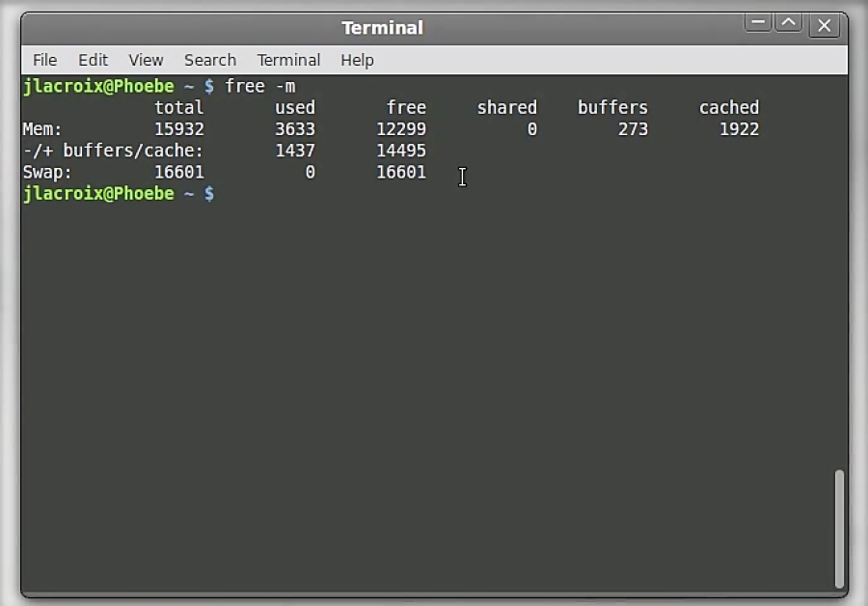
Task: Click the value 14495
Action: tap(401, 151)
